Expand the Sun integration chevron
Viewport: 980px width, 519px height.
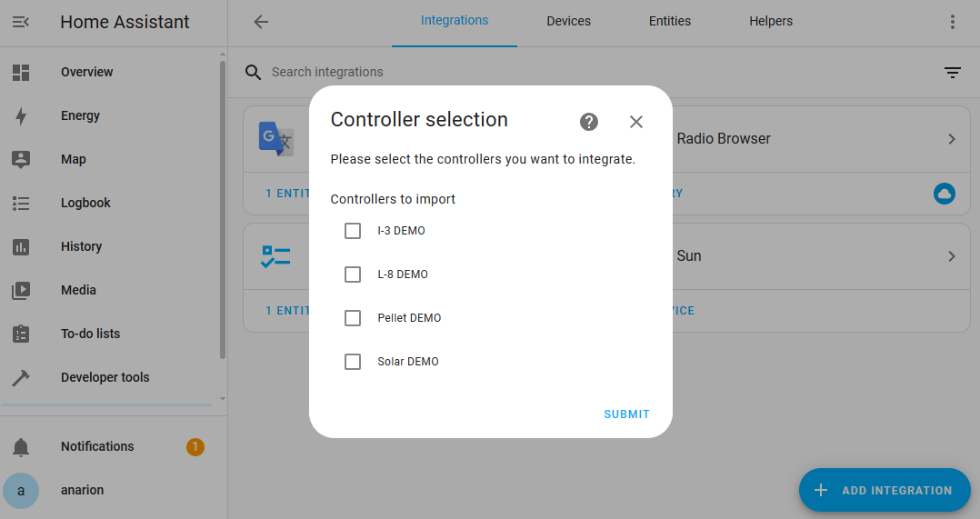[x=952, y=256]
